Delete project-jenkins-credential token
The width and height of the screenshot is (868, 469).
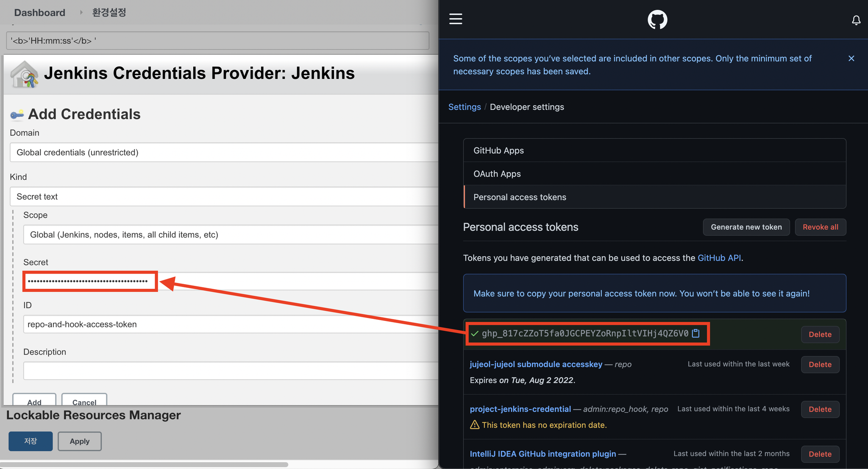pyautogui.click(x=820, y=409)
